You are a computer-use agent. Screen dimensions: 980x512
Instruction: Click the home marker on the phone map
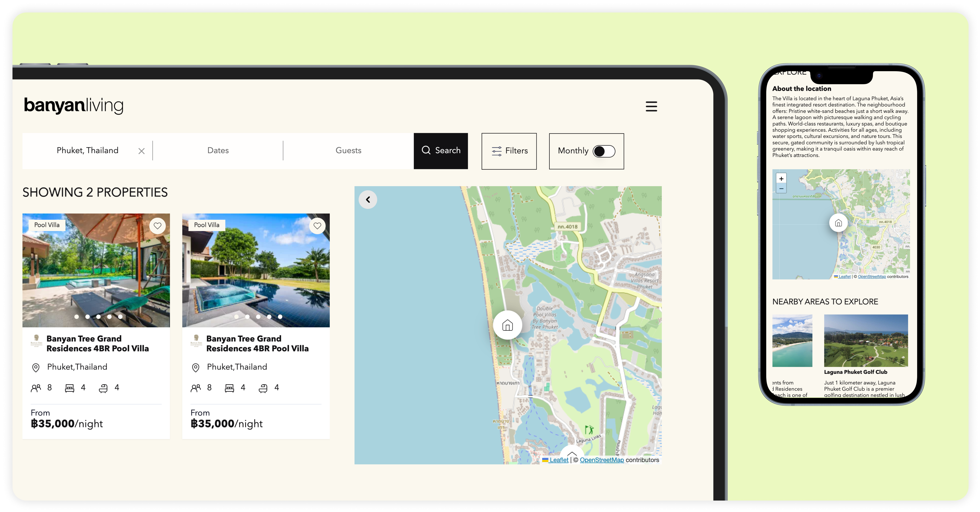839,223
